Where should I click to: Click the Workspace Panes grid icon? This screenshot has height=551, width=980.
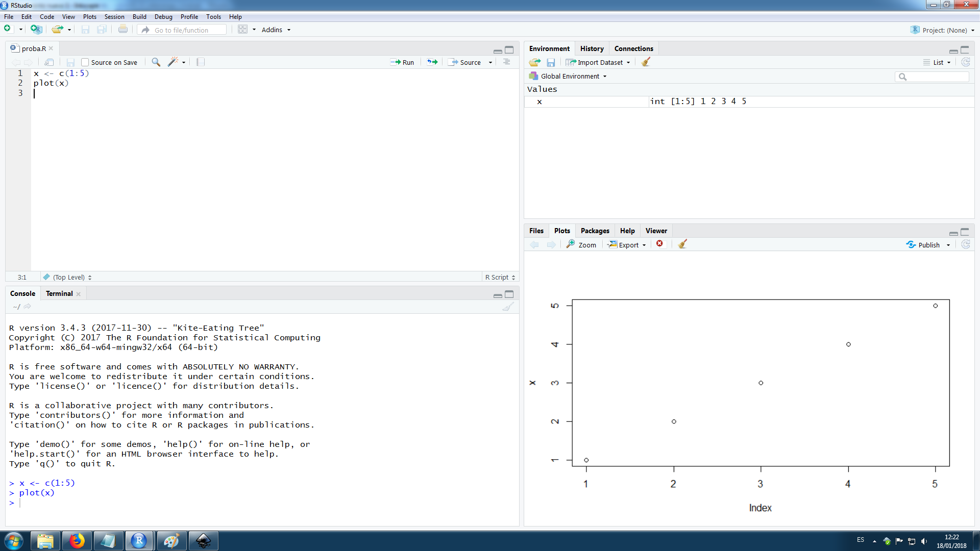coord(243,30)
